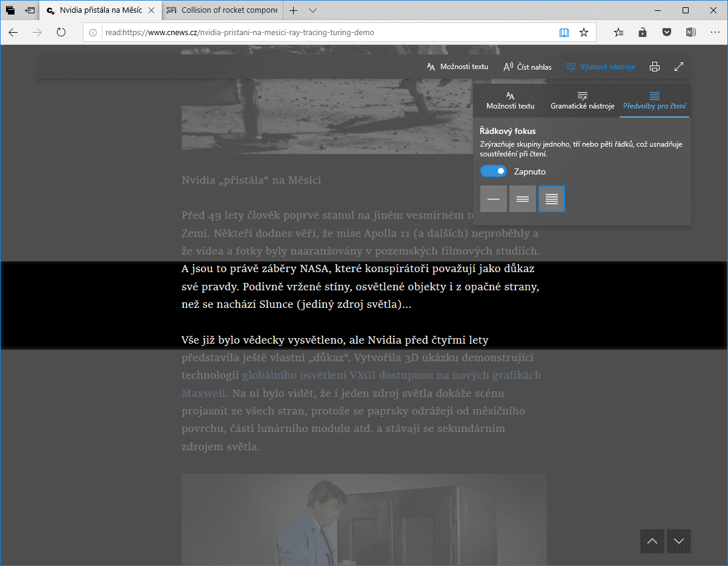Open the Favorites hub icon
The width and height of the screenshot is (728, 566).
pos(618,33)
